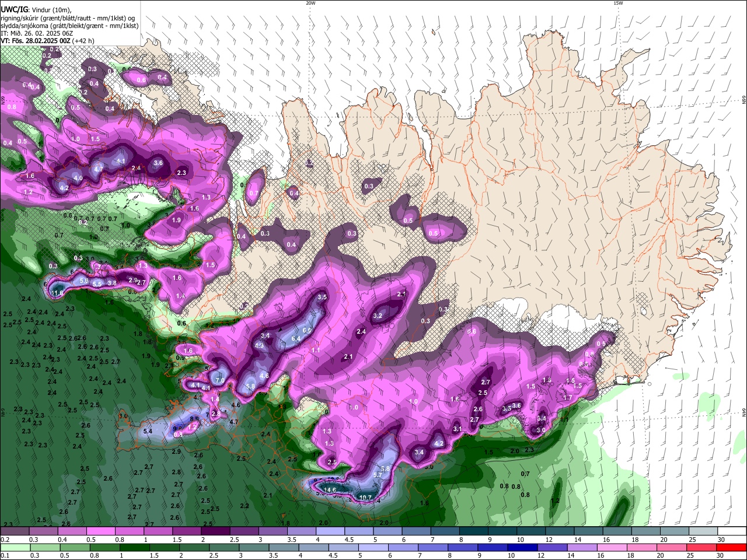Viewport: 747px width, 560px height.
Task: Select the gray-blue 3.5–4 rain-scale swatch
Action: click(x=284, y=547)
